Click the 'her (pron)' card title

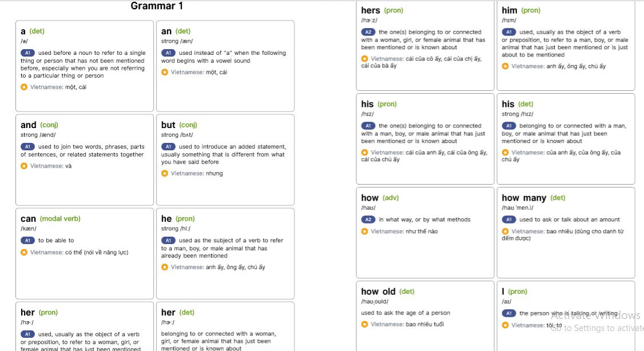tap(39, 313)
